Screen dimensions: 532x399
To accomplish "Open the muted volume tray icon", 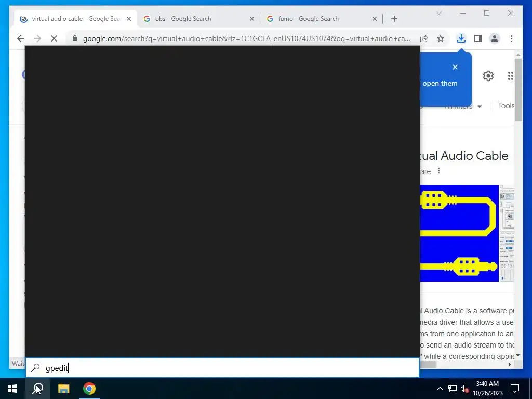I will coord(464,389).
